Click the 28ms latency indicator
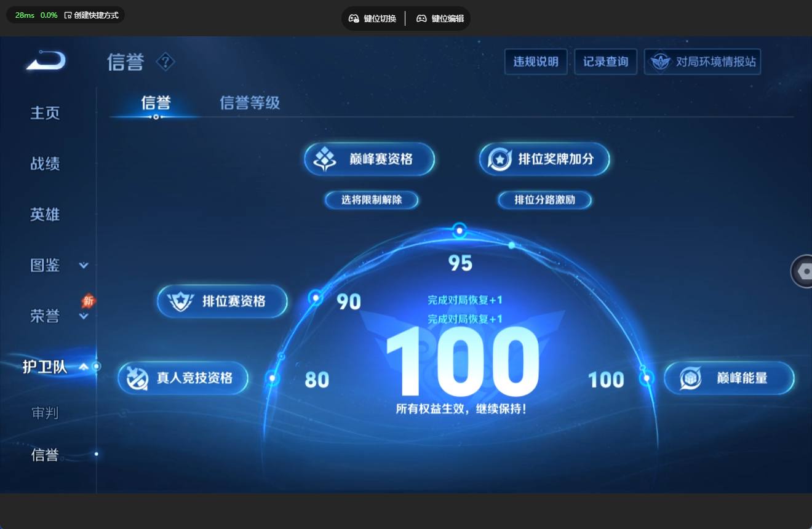The width and height of the screenshot is (812, 529). coord(25,15)
